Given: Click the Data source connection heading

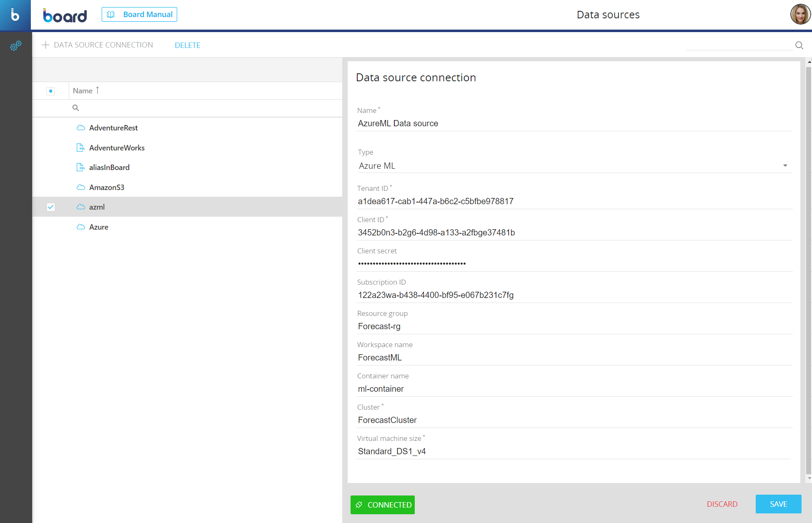Looking at the screenshot, I should (x=416, y=78).
